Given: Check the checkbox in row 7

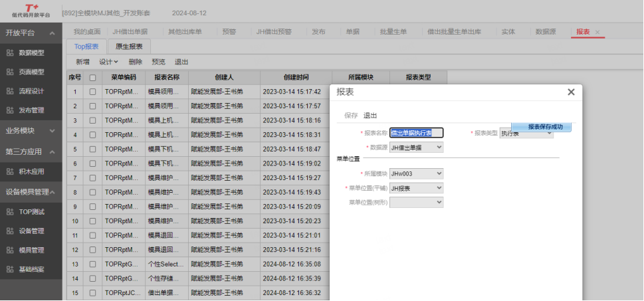Looking at the screenshot, I should click(93, 178).
